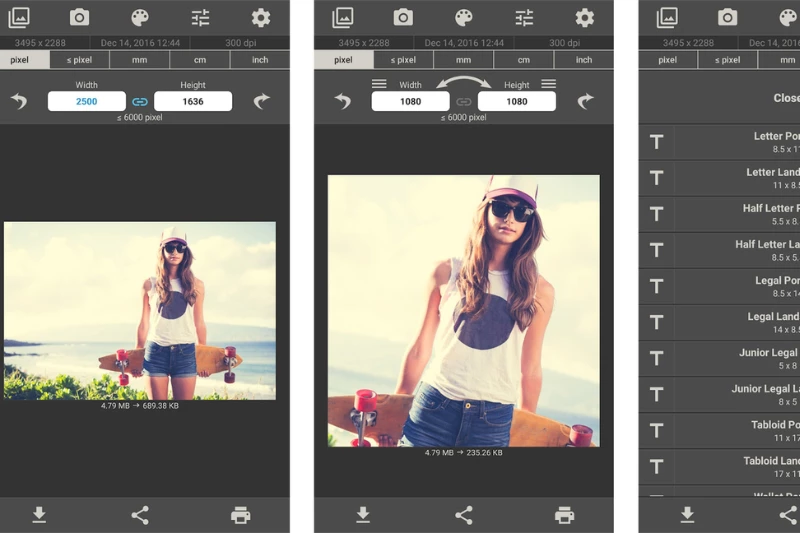800x533 pixels.
Task: Tap download icon in left screen
Action: pos(39,515)
